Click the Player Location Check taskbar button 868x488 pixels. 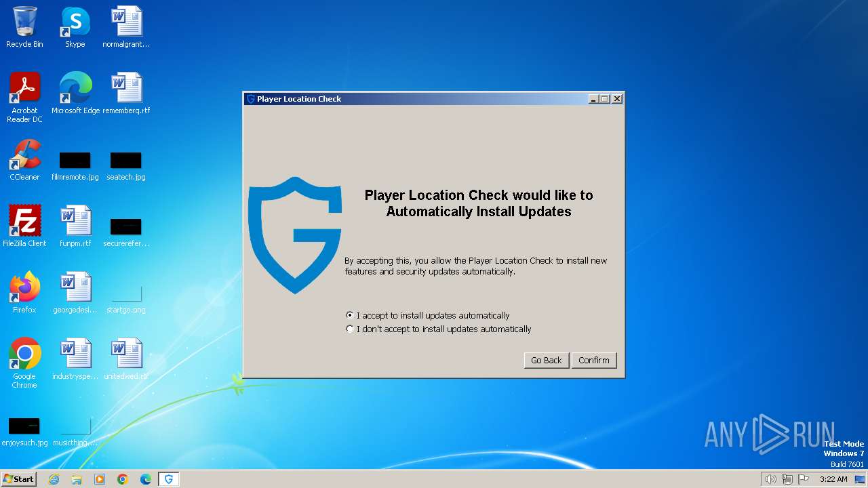click(x=169, y=479)
